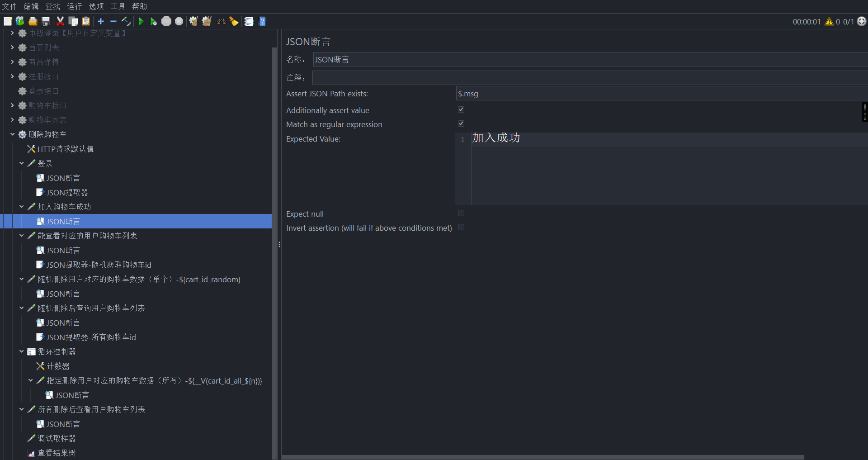Screen dimensions: 868x460
Task: Collapse the 删除购物车 thread group
Action: pos(13,134)
